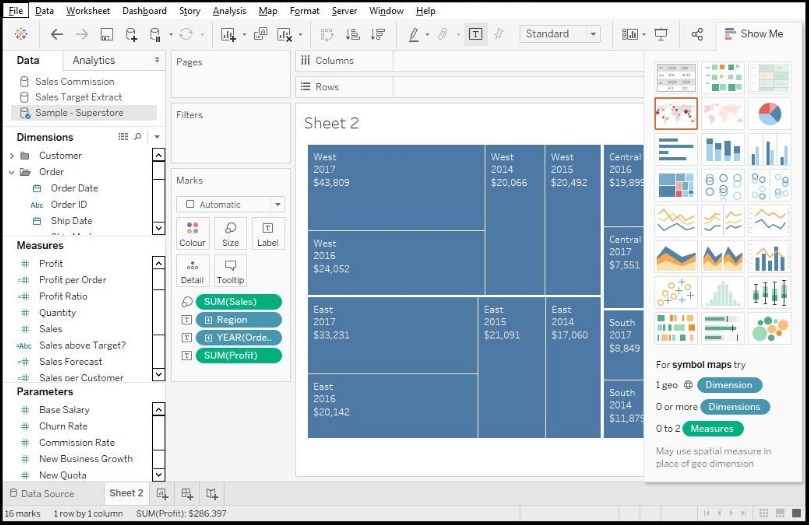
Task: Expand the Customer folder
Action: tap(12, 156)
